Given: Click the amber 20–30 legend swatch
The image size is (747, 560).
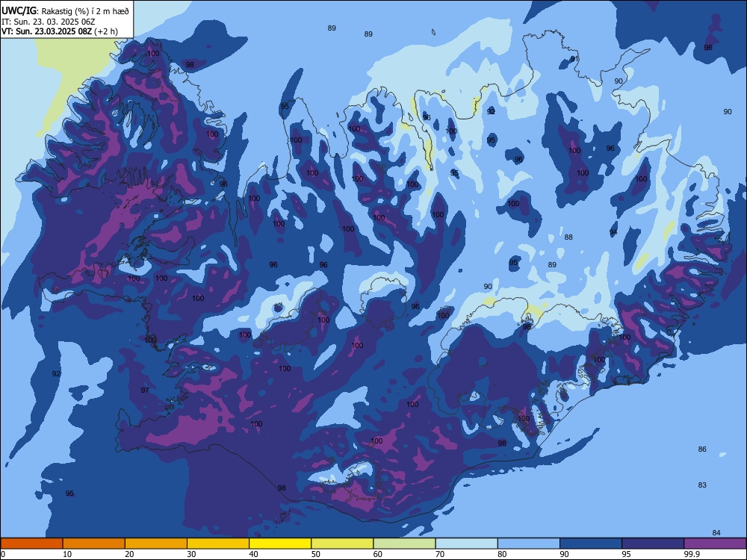Looking at the screenshot, I should coord(156,544).
